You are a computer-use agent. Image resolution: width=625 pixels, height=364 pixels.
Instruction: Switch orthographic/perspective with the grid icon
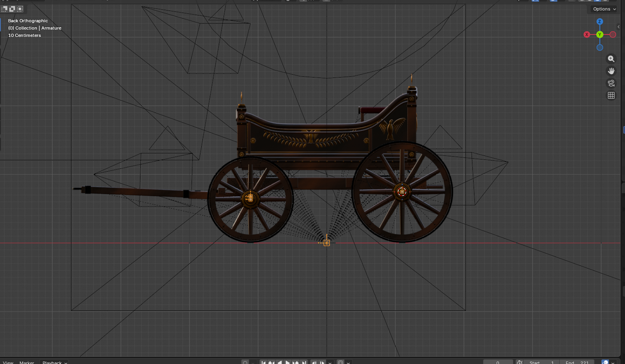(x=611, y=95)
